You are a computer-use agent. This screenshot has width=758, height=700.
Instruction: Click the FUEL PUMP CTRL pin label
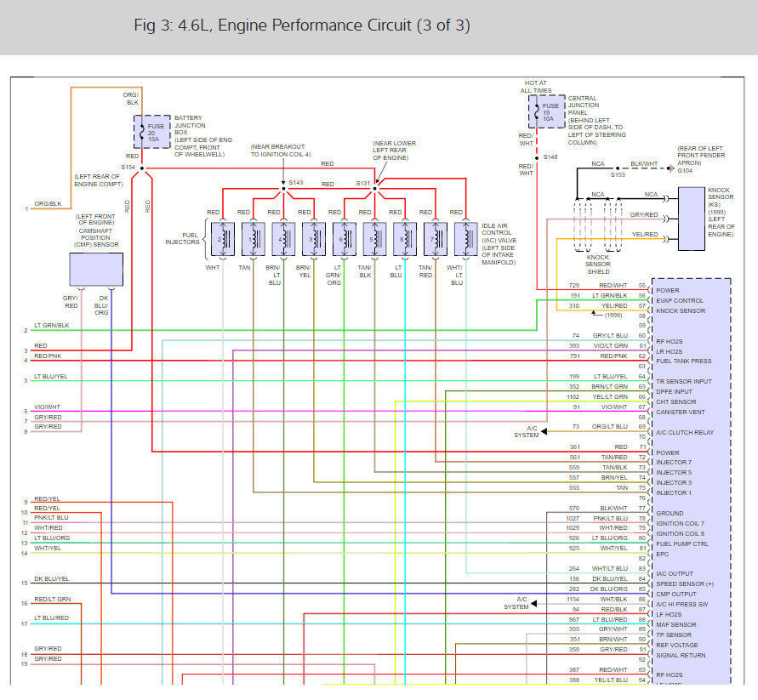(x=682, y=543)
